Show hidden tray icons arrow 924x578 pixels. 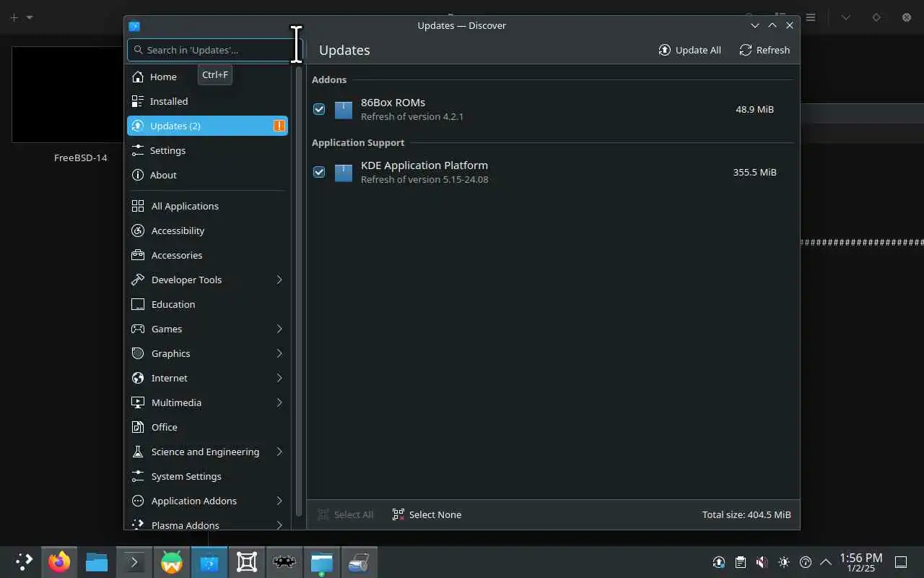tap(826, 561)
